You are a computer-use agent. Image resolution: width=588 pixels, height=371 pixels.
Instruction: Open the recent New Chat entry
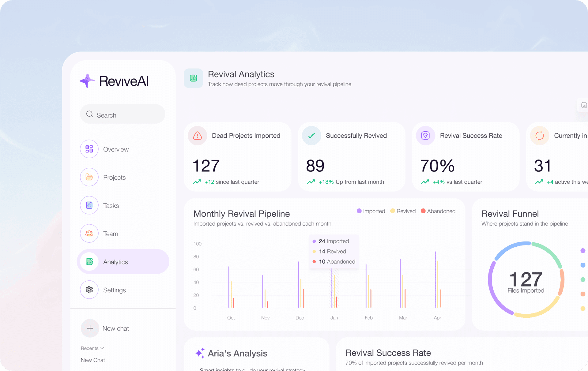click(x=93, y=360)
